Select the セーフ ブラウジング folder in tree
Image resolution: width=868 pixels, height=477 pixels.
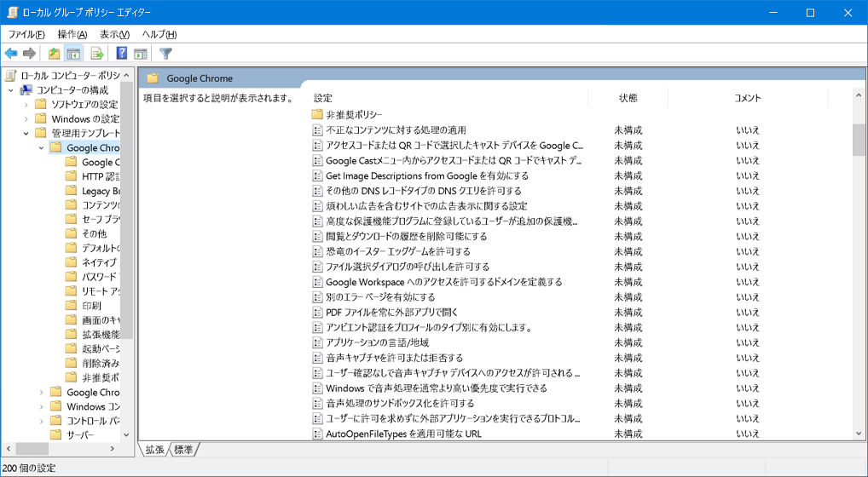pos(92,220)
